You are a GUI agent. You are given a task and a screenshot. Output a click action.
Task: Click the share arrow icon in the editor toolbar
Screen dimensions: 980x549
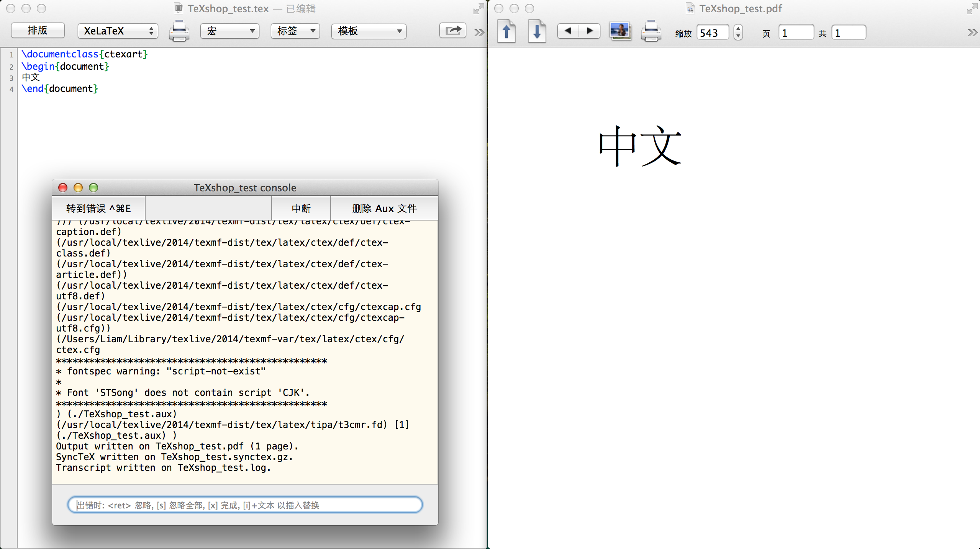coord(453,31)
